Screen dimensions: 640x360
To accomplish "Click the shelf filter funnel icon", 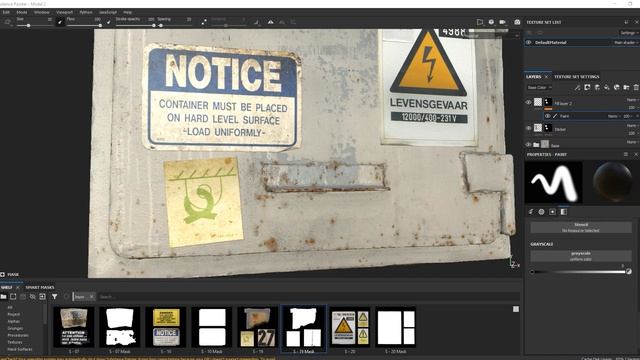I will pos(54,297).
